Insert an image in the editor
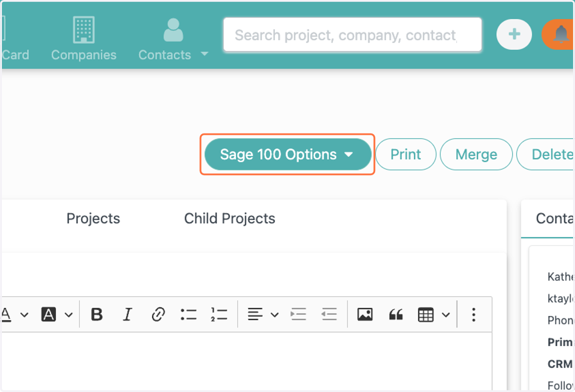575x392 pixels. tap(365, 314)
